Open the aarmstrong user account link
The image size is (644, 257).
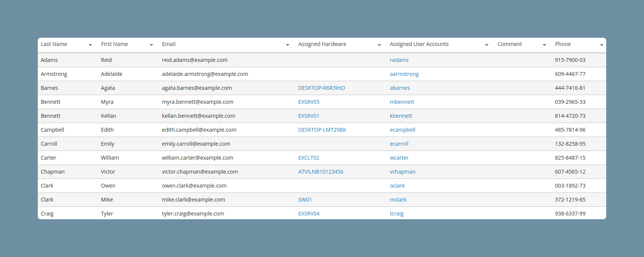pyautogui.click(x=404, y=74)
